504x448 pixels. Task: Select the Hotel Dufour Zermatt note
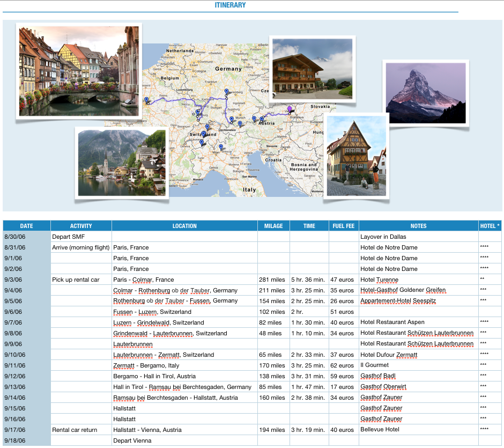tap(419, 355)
